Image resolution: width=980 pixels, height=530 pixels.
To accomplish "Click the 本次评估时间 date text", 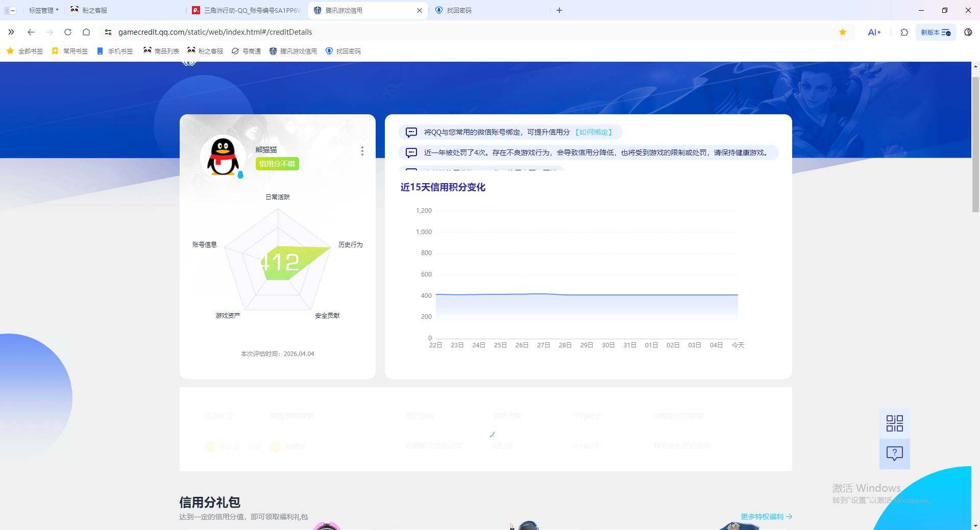I will pos(278,354).
